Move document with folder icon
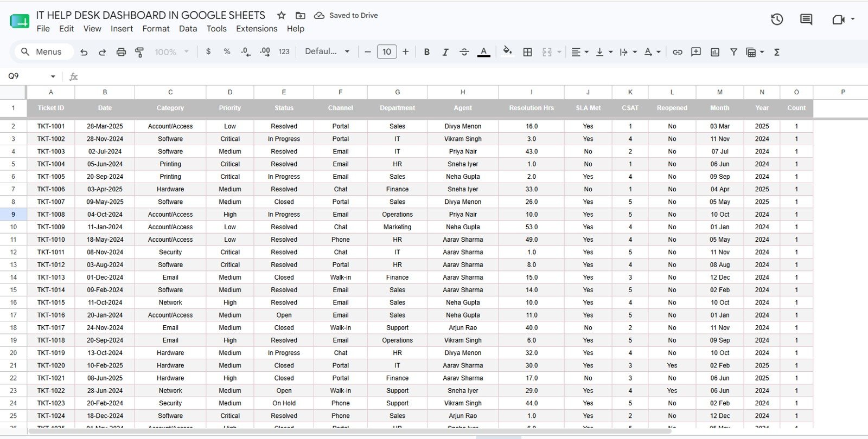Screen dimensions: 868x439 pos(300,15)
